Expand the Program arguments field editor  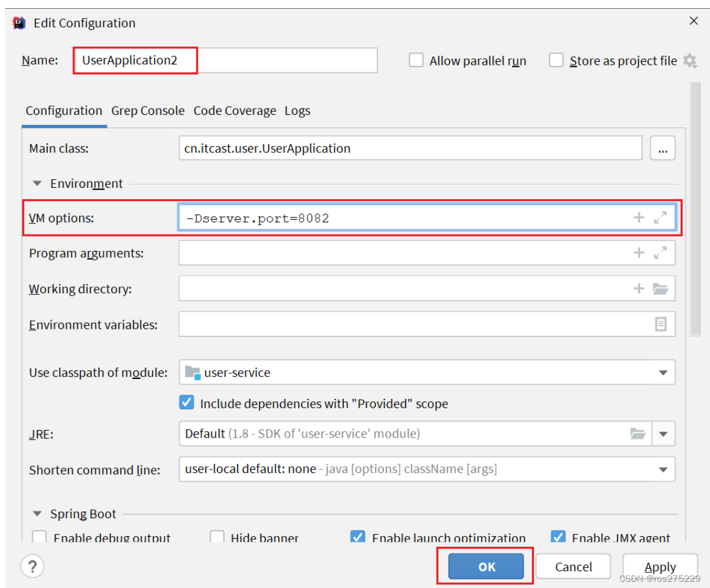click(x=660, y=253)
